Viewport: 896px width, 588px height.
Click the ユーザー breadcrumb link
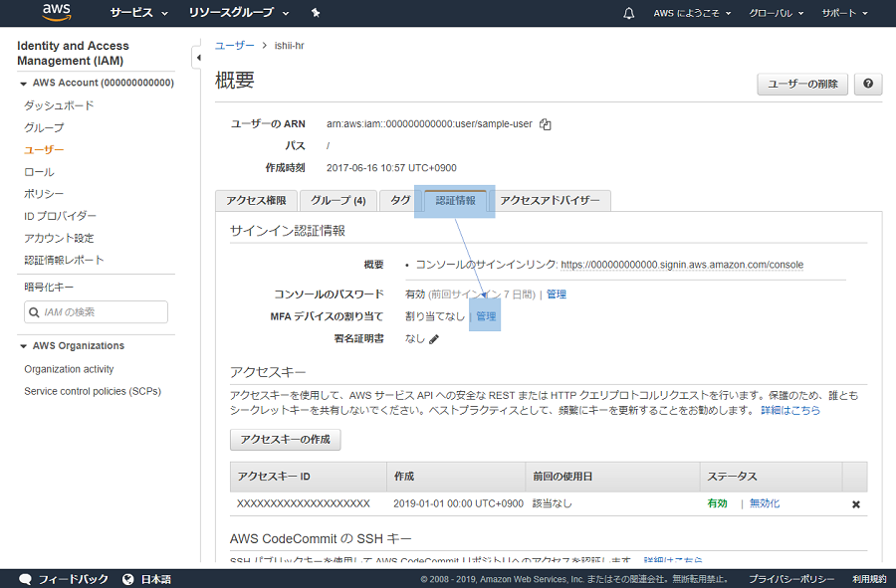(x=234, y=46)
